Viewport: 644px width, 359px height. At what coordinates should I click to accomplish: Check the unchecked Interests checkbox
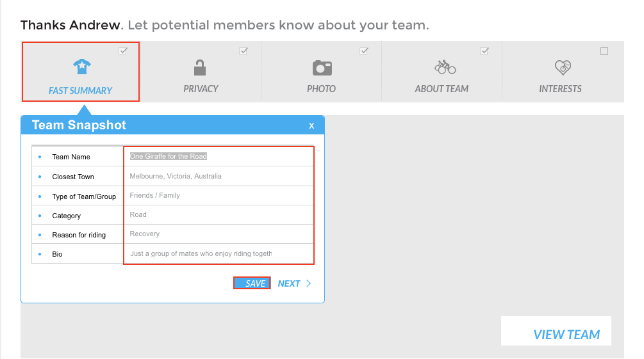pos(604,51)
